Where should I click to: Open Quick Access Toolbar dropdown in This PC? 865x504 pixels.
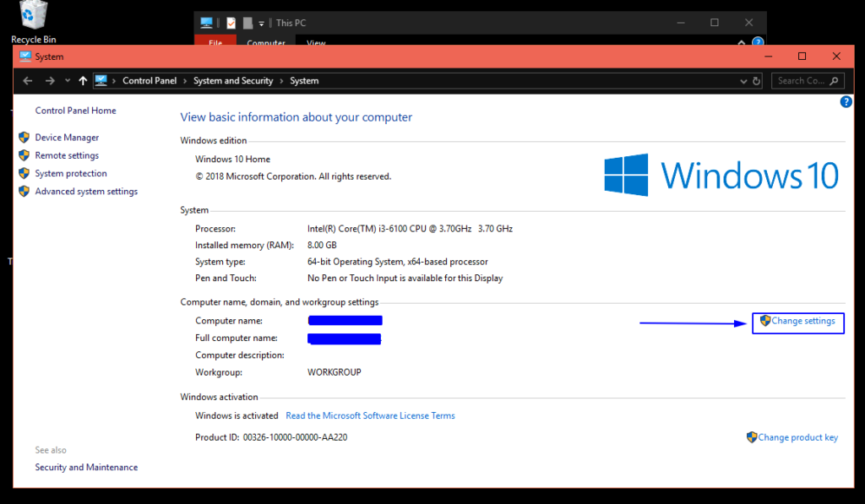pos(262,23)
